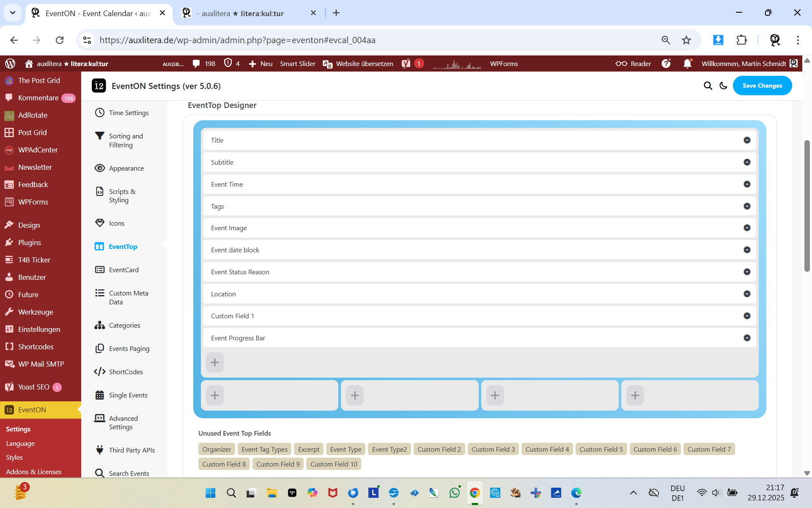Select the Custom Field 10 tag
812x508 pixels.
click(x=334, y=464)
